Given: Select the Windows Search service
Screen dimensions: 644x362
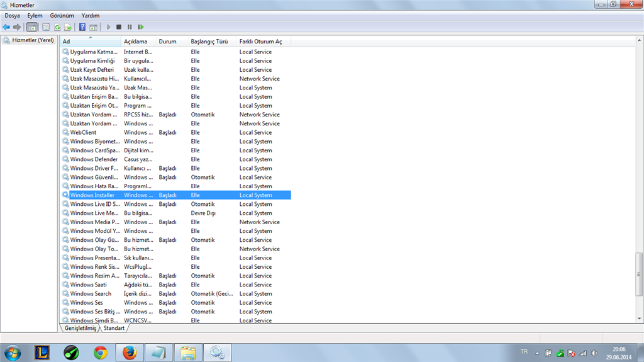Looking at the screenshot, I should click(91, 294).
